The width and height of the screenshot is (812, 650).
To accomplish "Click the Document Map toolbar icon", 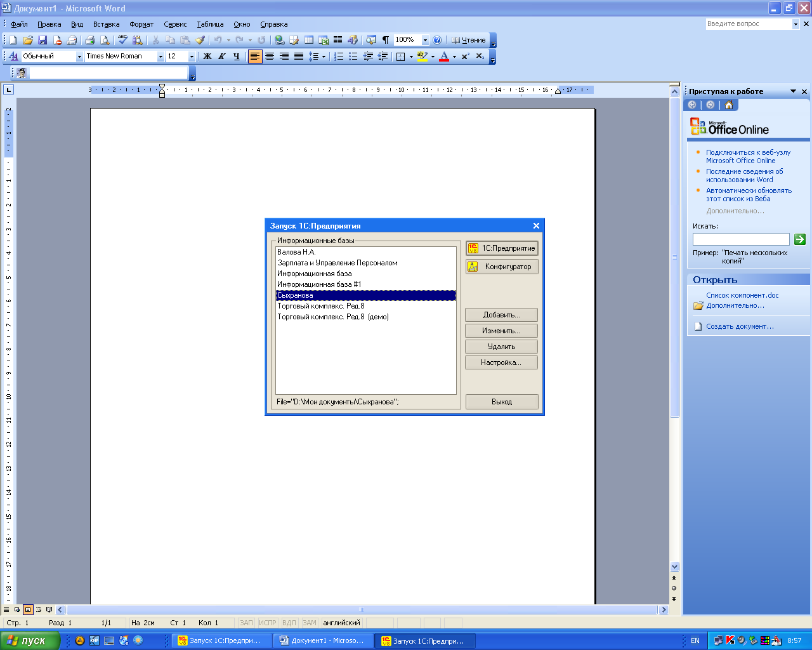I will pyautogui.click(x=371, y=40).
